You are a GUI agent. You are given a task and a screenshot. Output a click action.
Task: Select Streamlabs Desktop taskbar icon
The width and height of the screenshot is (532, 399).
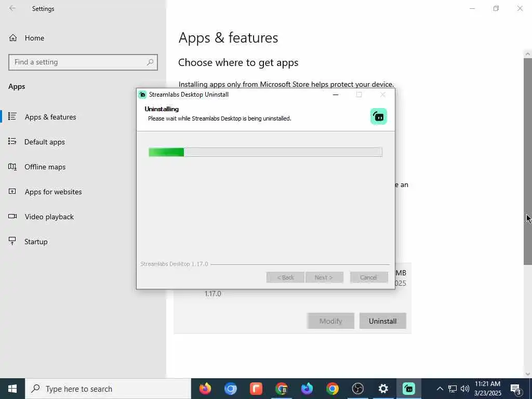409,389
